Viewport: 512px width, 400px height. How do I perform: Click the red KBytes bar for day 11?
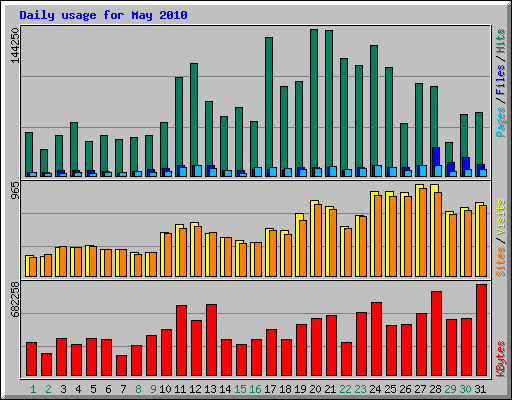(x=181, y=341)
